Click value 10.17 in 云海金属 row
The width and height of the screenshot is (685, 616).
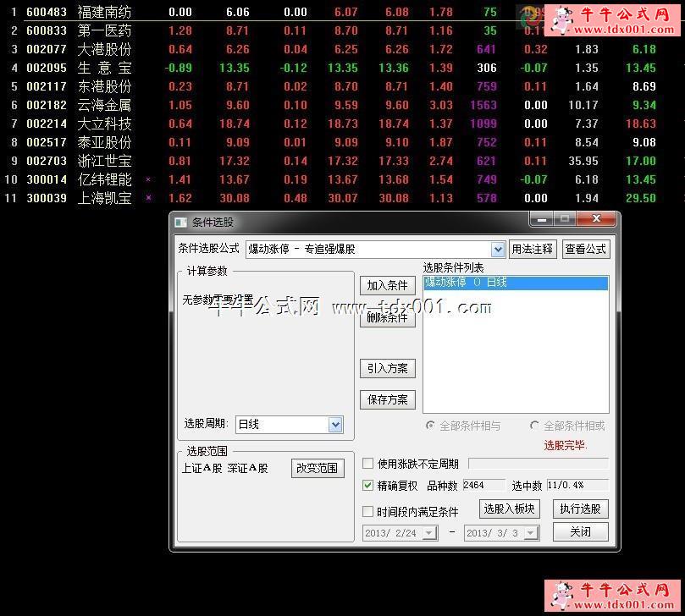pos(583,105)
